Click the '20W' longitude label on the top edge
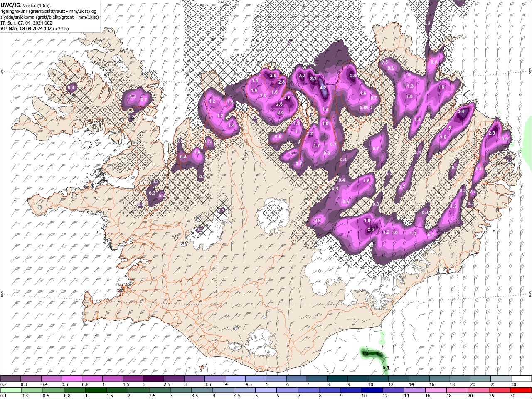 coord(221,2)
